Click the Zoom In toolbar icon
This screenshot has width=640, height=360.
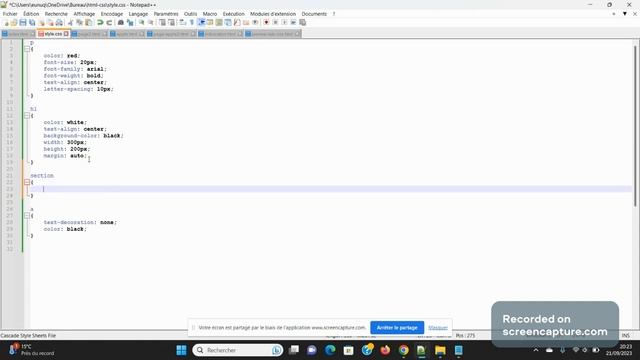[142, 22]
